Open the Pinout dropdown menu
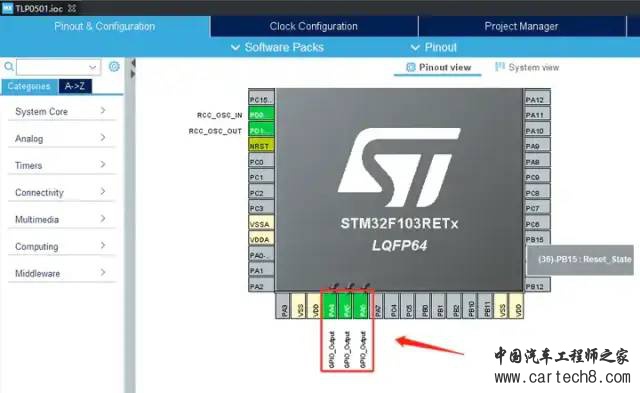640x393 pixels. [433, 47]
